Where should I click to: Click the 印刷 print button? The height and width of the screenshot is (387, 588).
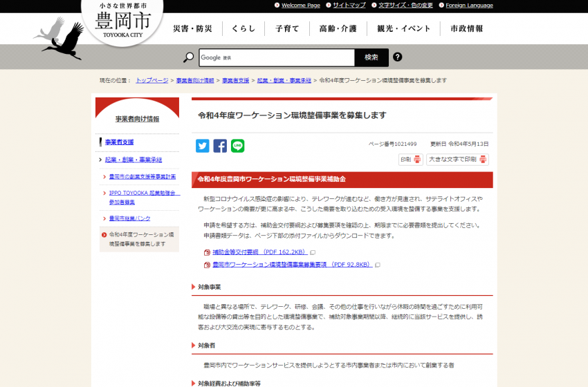(410, 160)
